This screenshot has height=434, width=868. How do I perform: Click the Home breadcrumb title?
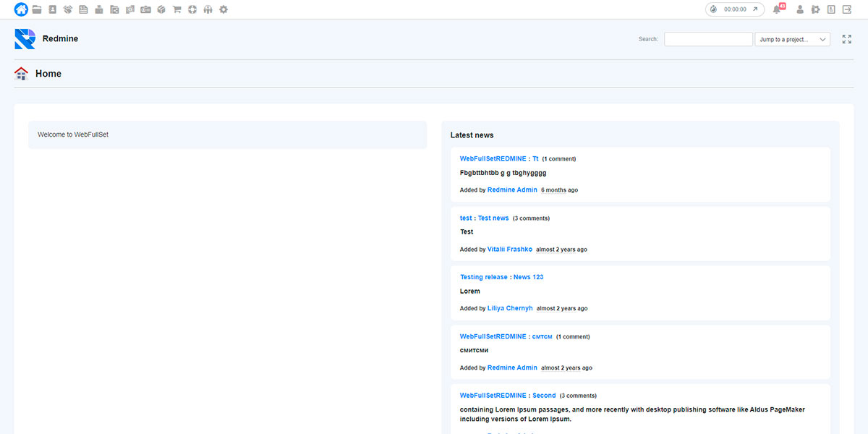(x=48, y=73)
